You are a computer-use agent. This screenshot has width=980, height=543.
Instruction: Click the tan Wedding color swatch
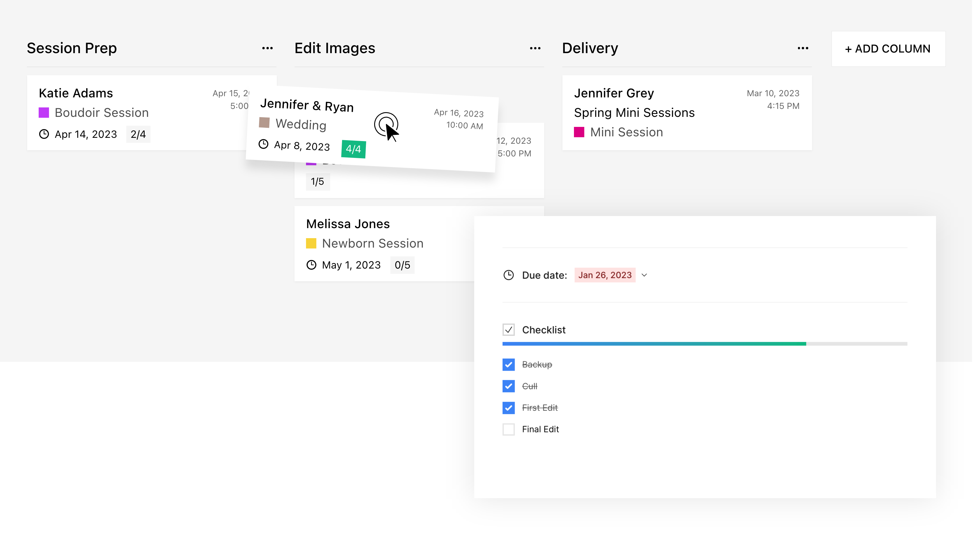click(x=266, y=124)
